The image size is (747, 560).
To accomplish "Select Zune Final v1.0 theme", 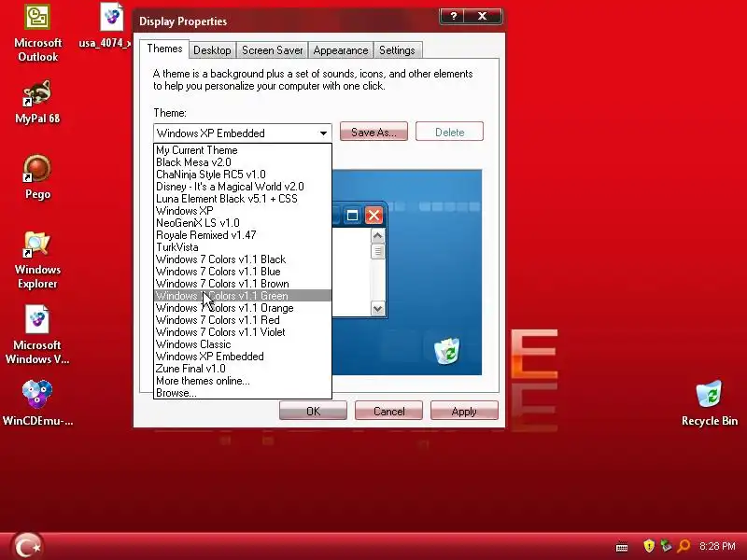I will (x=243, y=369).
